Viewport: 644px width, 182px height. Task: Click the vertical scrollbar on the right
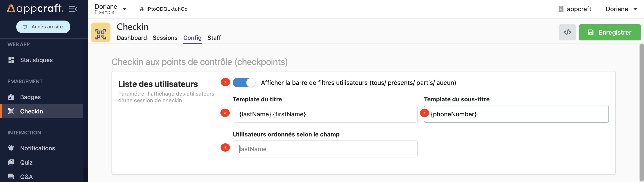[641, 112]
